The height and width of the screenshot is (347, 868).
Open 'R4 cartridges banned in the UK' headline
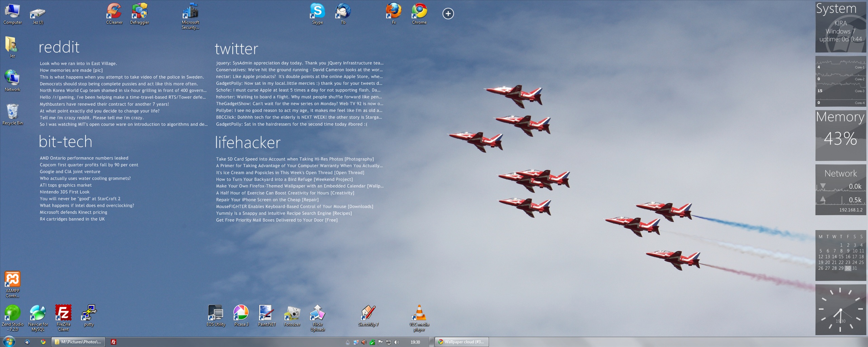pos(72,219)
